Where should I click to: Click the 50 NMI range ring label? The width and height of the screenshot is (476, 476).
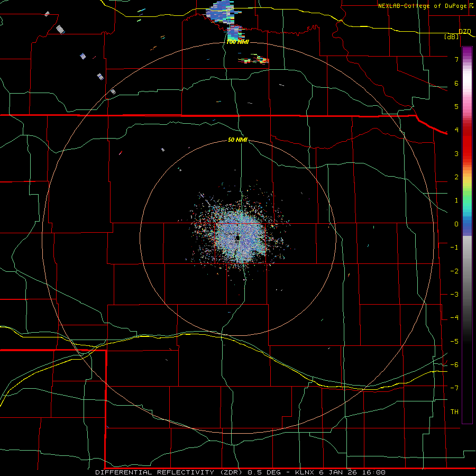237,140
